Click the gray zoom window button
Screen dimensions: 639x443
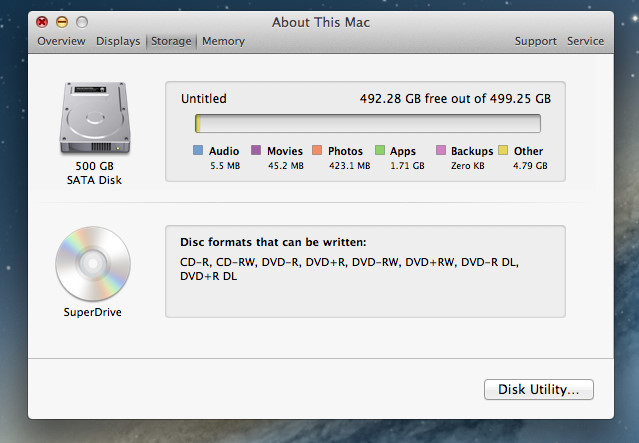[x=82, y=22]
